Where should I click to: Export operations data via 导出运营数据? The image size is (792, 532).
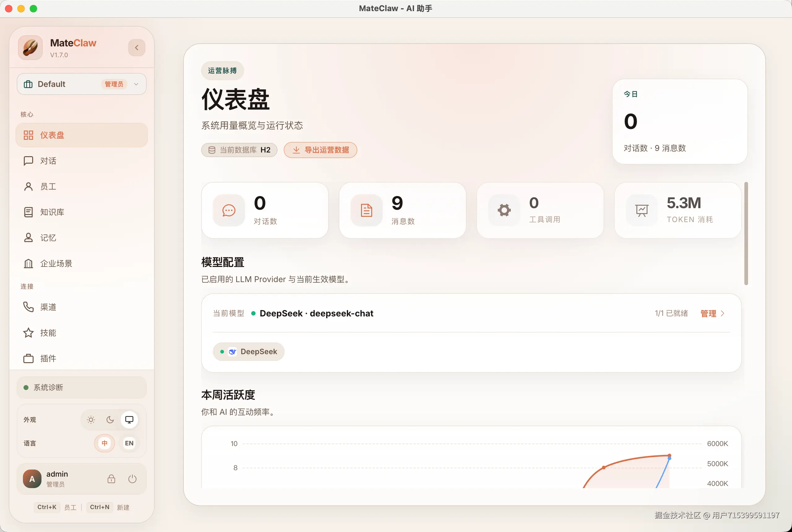tap(320, 150)
